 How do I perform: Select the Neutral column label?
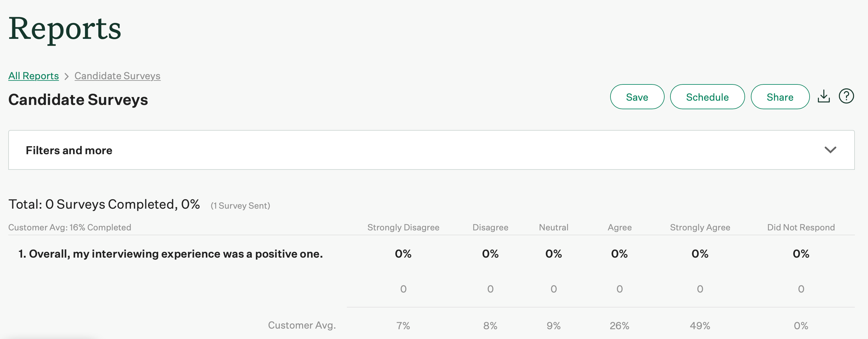(x=553, y=227)
